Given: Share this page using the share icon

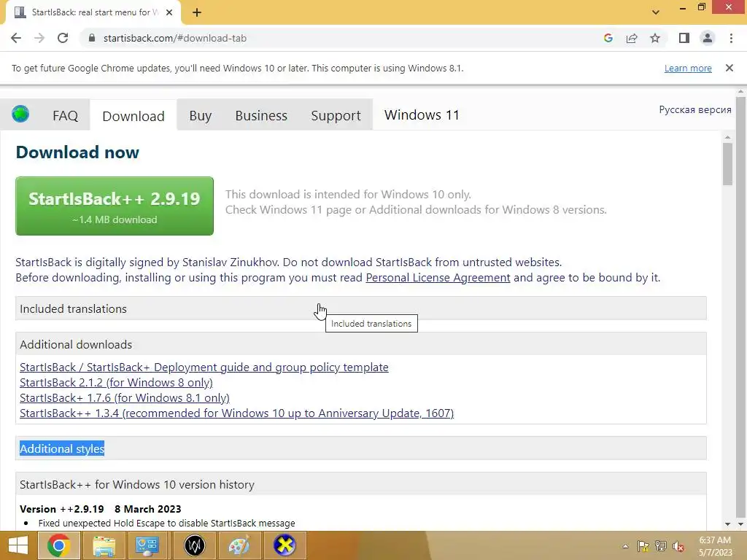Looking at the screenshot, I should 632,38.
